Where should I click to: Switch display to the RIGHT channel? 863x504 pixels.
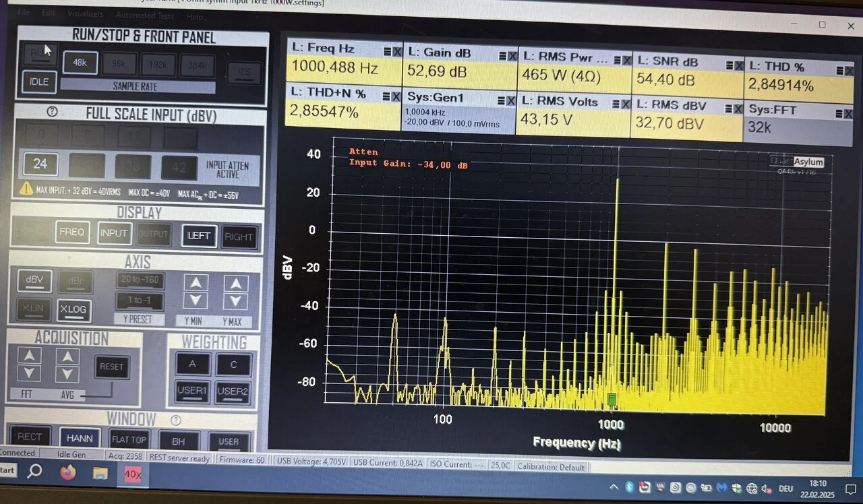pyautogui.click(x=239, y=237)
